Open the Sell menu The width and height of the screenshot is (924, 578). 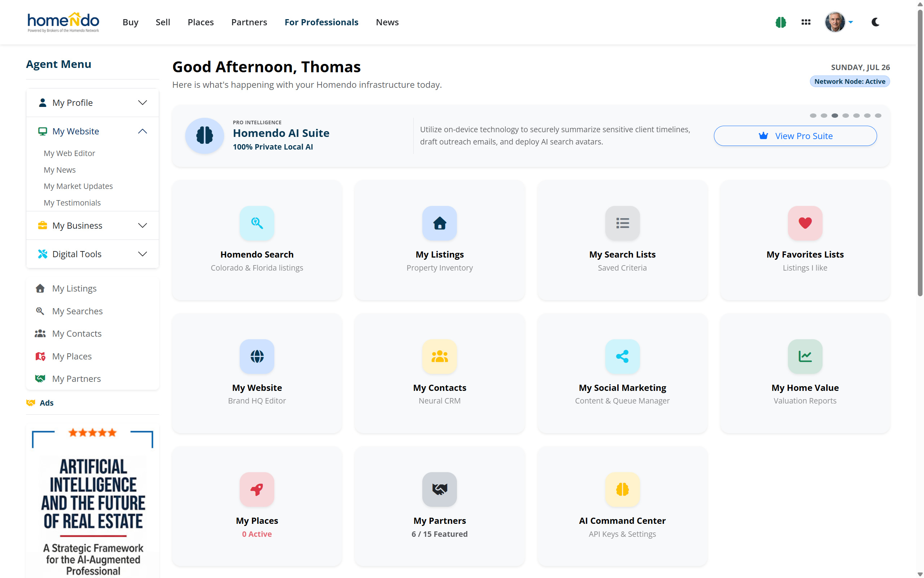pos(163,22)
